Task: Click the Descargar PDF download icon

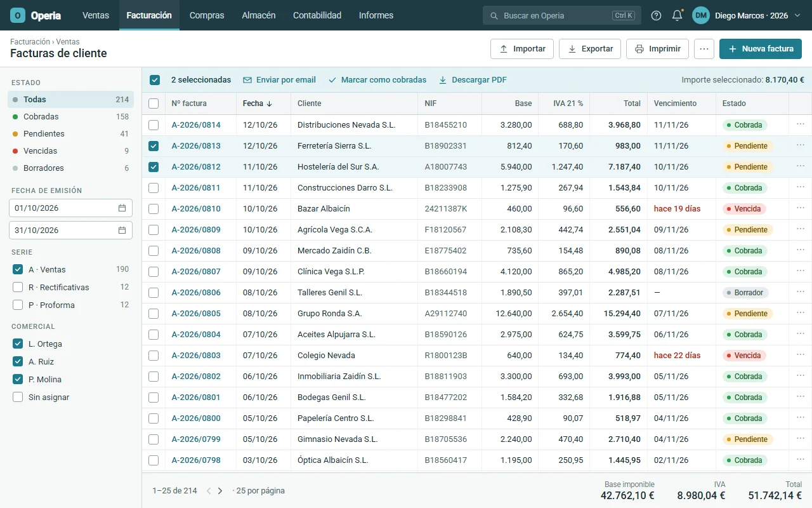Action: pyautogui.click(x=443, y=80)
